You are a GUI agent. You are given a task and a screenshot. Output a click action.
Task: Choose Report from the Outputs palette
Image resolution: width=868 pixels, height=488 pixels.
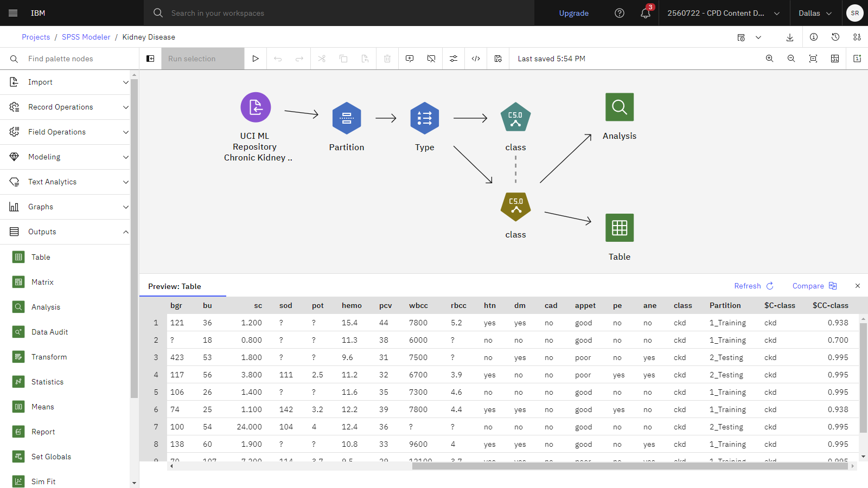43,432
